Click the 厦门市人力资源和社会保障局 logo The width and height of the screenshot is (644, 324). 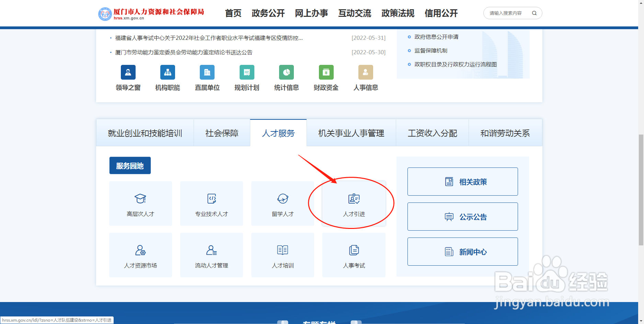coord(151,13)
